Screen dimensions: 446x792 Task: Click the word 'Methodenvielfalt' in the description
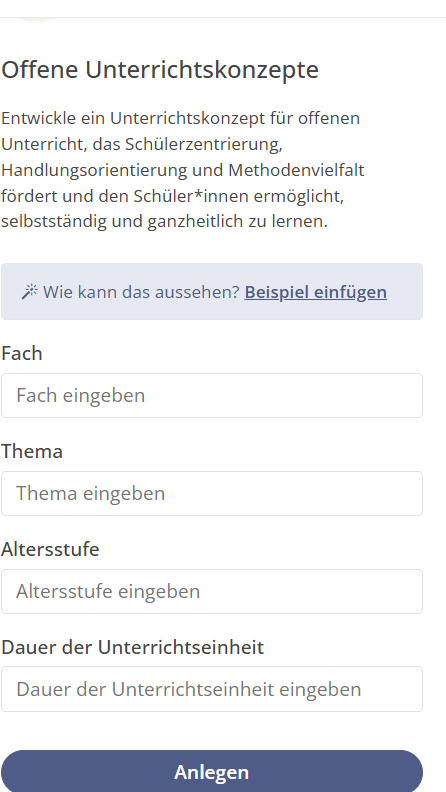tap(296, 170)
